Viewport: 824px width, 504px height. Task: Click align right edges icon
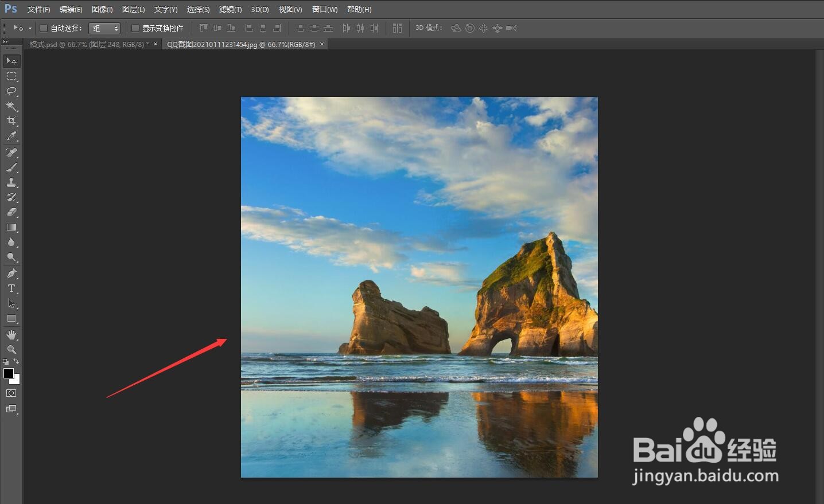(x=277, y=28)
